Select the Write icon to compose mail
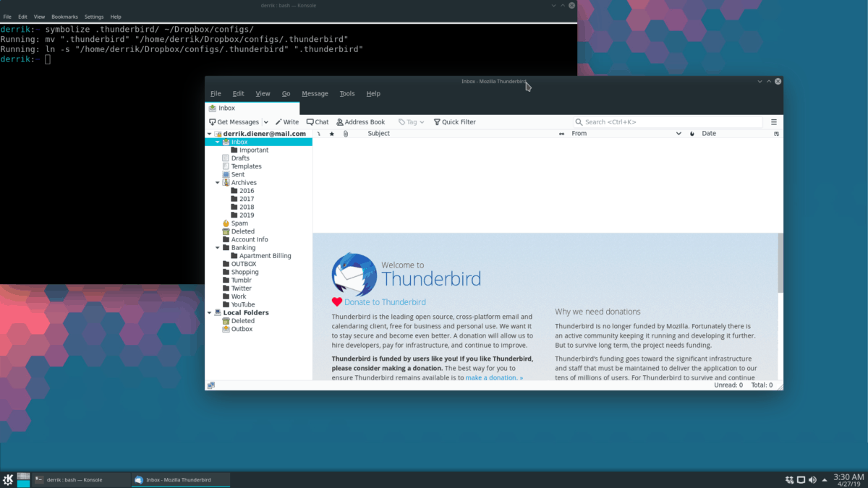 pyautogui.click(x=278, y=121)
